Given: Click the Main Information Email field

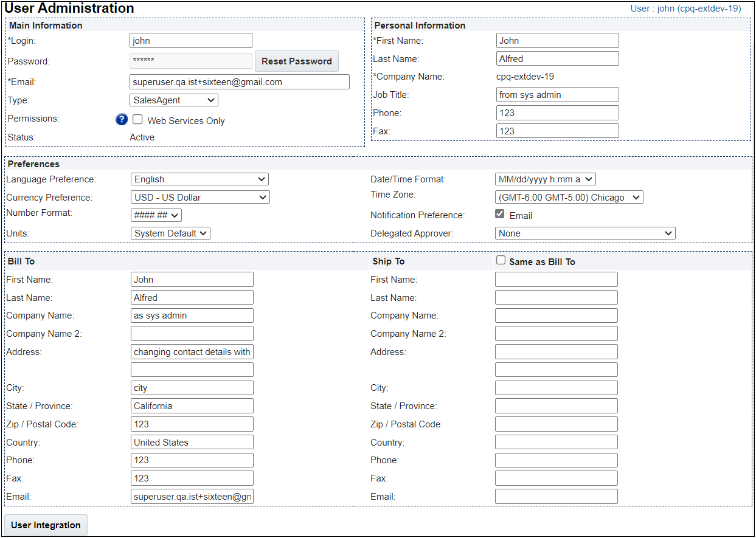Looking at the screenshot, I should (240, 82).
